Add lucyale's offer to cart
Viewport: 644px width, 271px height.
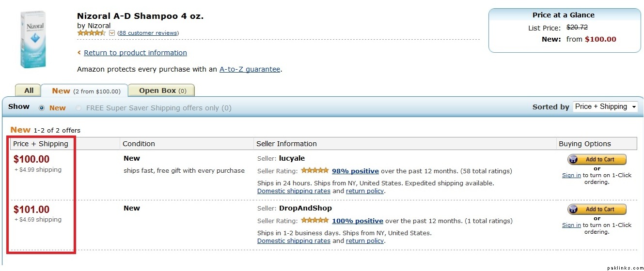pos(597,159)
